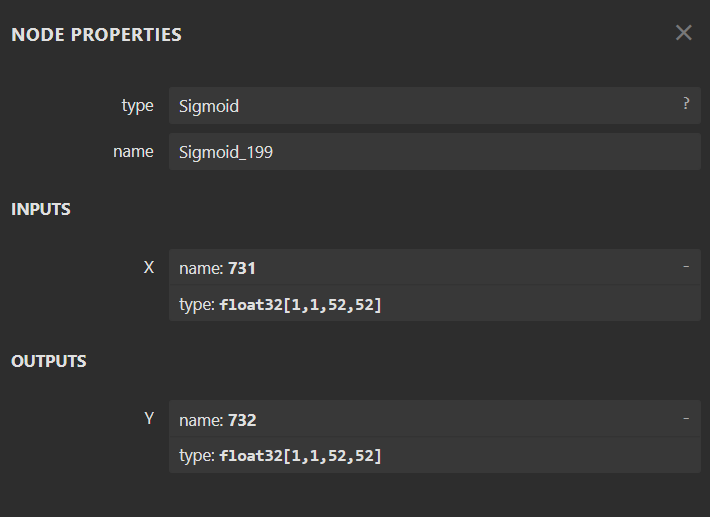
Task: Click the 'type' property label
Action: 137,105
